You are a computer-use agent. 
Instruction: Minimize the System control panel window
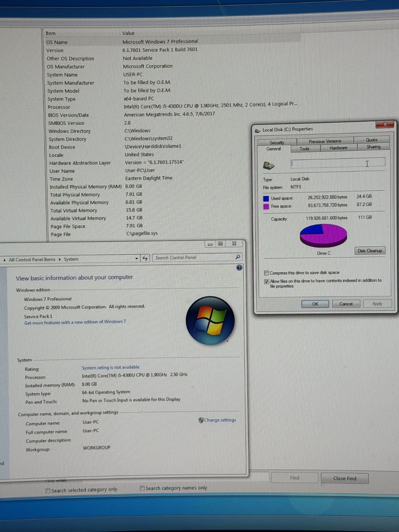tap(210, 244)
